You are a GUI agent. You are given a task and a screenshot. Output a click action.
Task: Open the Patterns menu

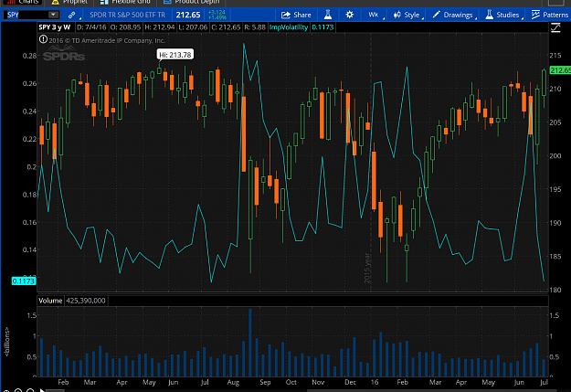point(550,15)
